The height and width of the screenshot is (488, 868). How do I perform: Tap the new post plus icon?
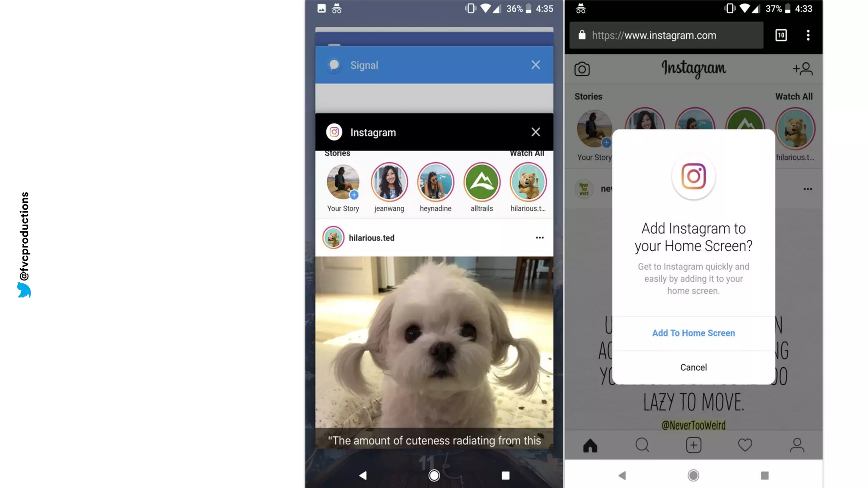[693, 445]
